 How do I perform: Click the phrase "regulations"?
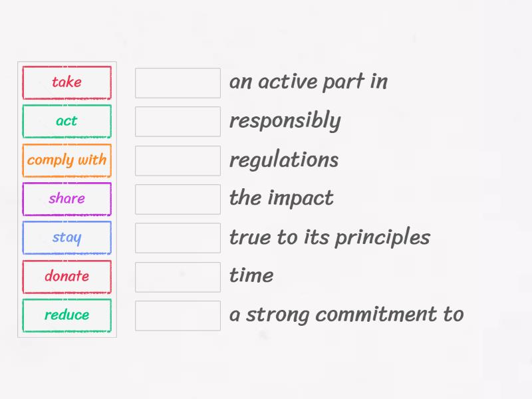click(284, 160)
